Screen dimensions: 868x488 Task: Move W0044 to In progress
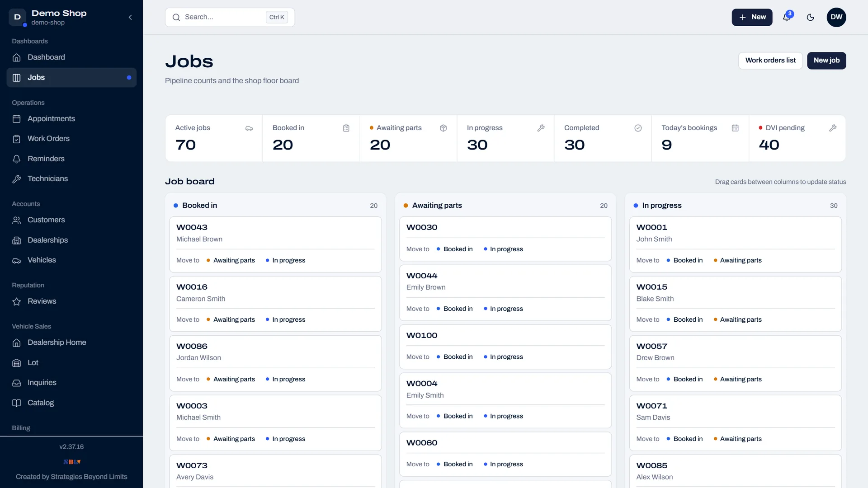pyautogui.click(x=503, y=309)
